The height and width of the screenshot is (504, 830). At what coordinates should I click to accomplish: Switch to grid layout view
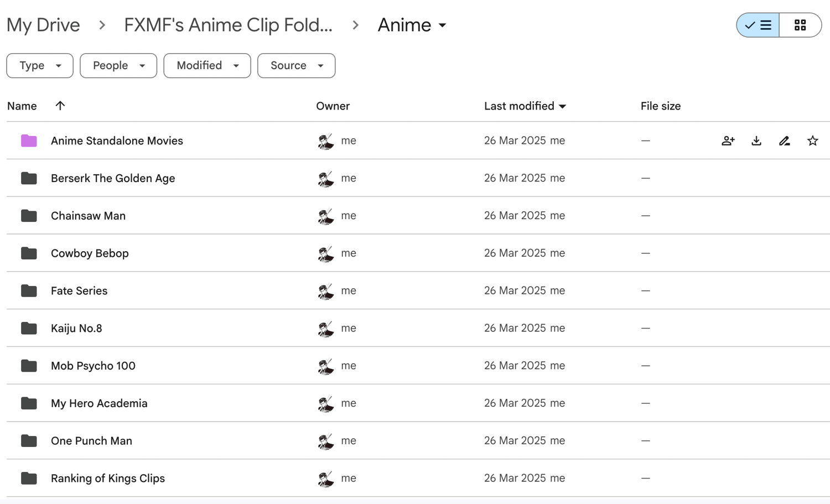(x=800, y=25)
